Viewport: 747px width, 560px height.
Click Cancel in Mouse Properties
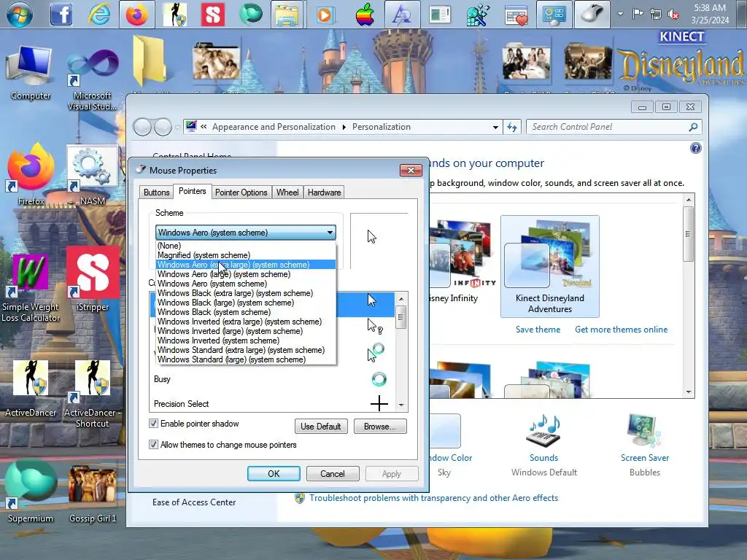pyautogui.click(x=333, y=474)
